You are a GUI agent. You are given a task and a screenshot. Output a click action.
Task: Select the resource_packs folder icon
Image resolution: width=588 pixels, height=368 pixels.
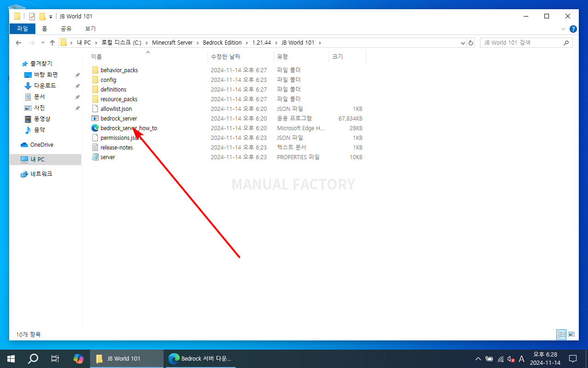pyautogui.click(x=95, y=99)
